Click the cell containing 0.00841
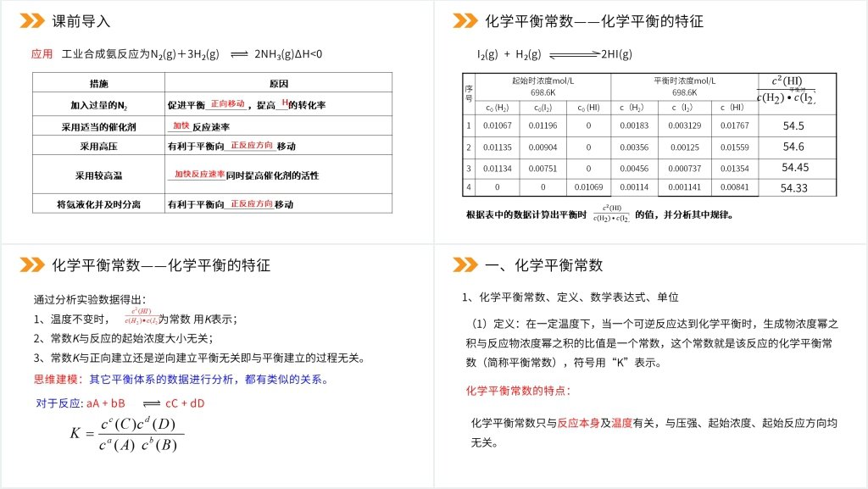Image resolution: width=868 pixels, height=489 pixels. pyautogui.click(x=735, y=187)
